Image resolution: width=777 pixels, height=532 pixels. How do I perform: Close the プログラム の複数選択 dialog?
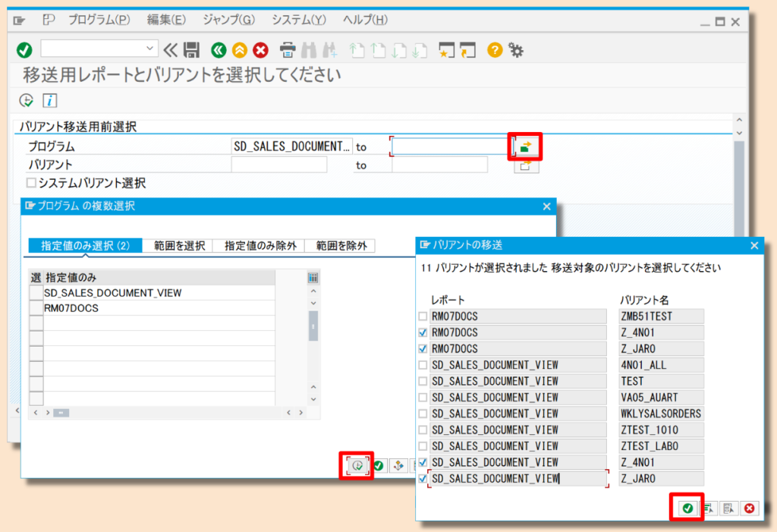tap(546, 206)
